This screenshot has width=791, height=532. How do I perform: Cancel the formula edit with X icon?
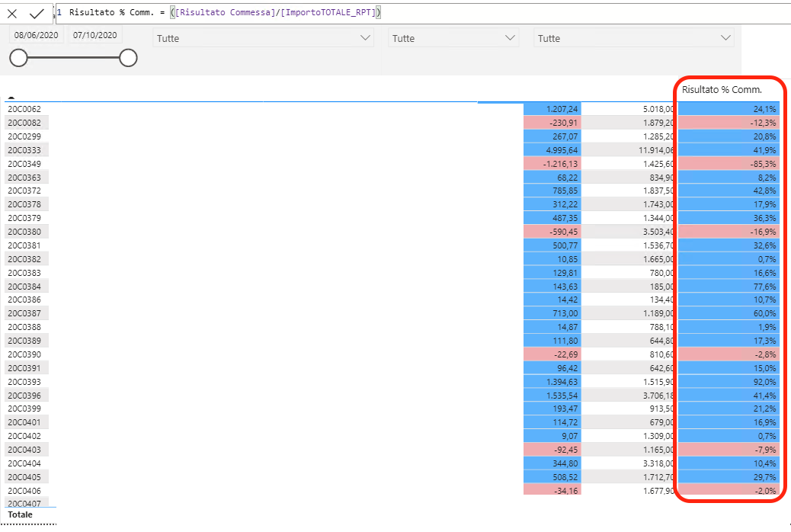click(12, 14)
